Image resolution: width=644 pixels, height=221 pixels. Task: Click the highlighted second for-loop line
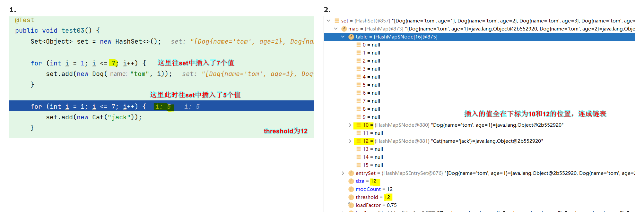click(162, 106)
